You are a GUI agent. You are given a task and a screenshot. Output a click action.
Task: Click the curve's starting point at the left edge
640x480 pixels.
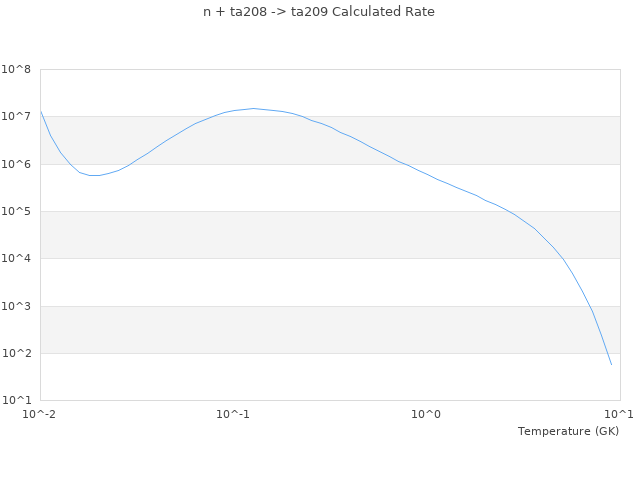[41, 112]
